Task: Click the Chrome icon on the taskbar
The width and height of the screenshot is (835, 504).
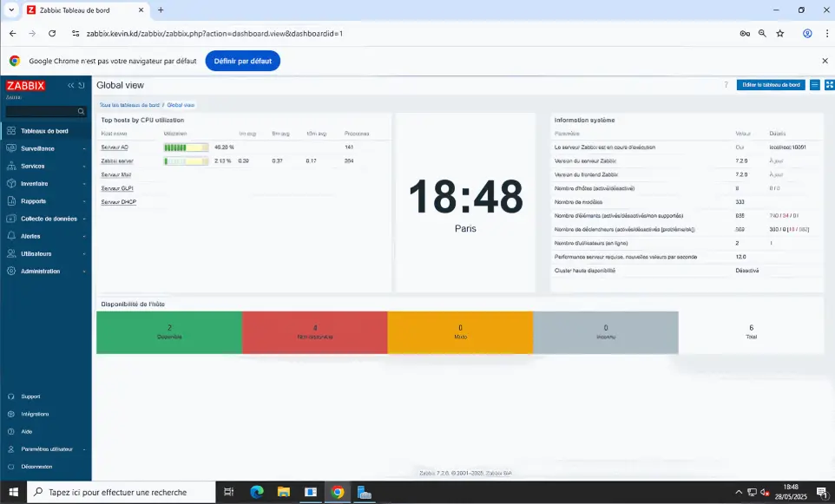Action: 337,493
